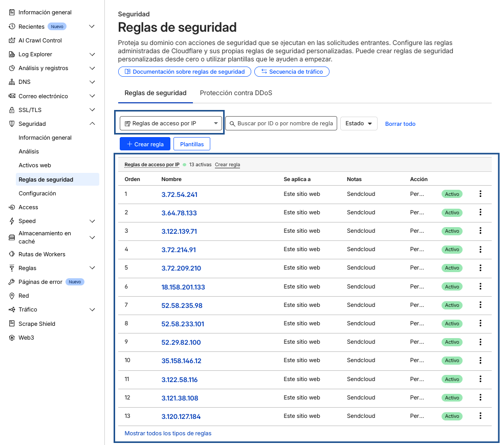Viewport: 504px width, 445px height.
Task: Open the Reglas de acceso por IP dropdown
Action: [171, 123]
